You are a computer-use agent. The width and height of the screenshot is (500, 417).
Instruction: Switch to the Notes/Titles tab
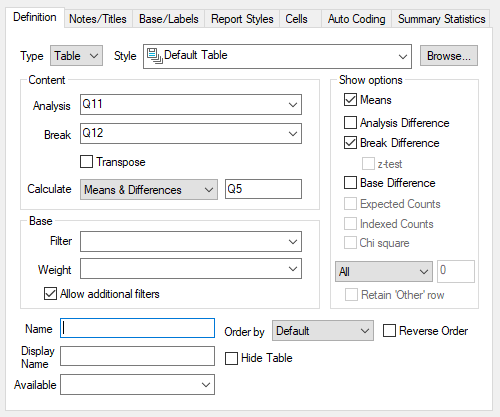[x=98, y=19]
